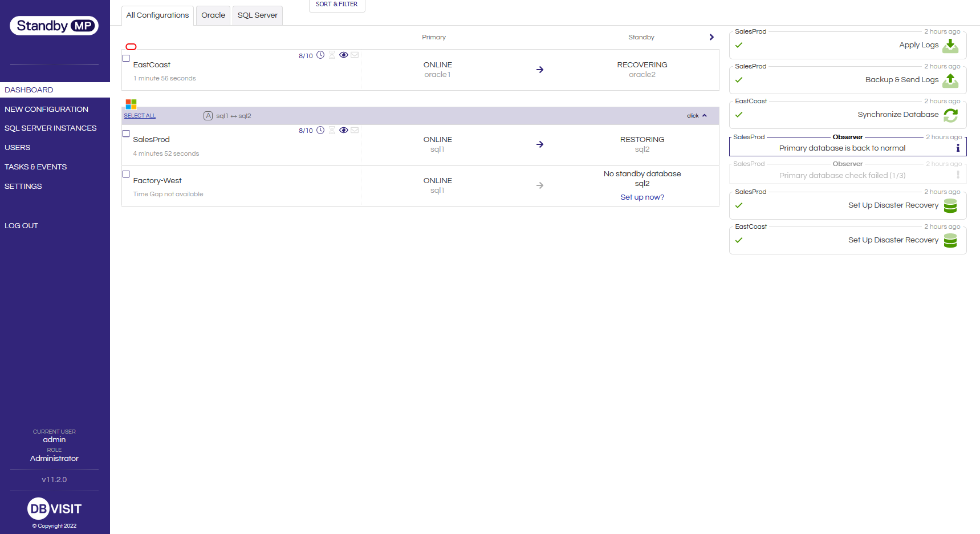This screenshot has width=980, height=534.
Task: Click the Synchronize Database refresh icon for EastCoast
Action: (950, 115)
